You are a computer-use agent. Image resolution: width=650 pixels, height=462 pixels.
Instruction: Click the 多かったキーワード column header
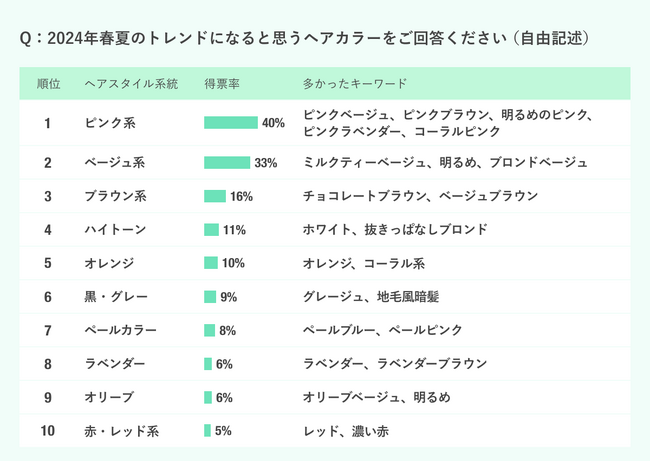pyautogui.click(x=355, y=84)
